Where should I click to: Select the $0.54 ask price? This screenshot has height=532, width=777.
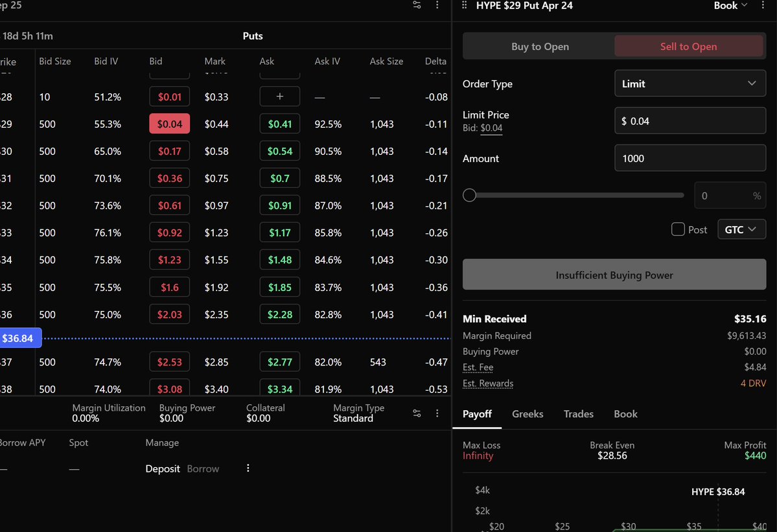pyautogui.click(x=279, y=151)
